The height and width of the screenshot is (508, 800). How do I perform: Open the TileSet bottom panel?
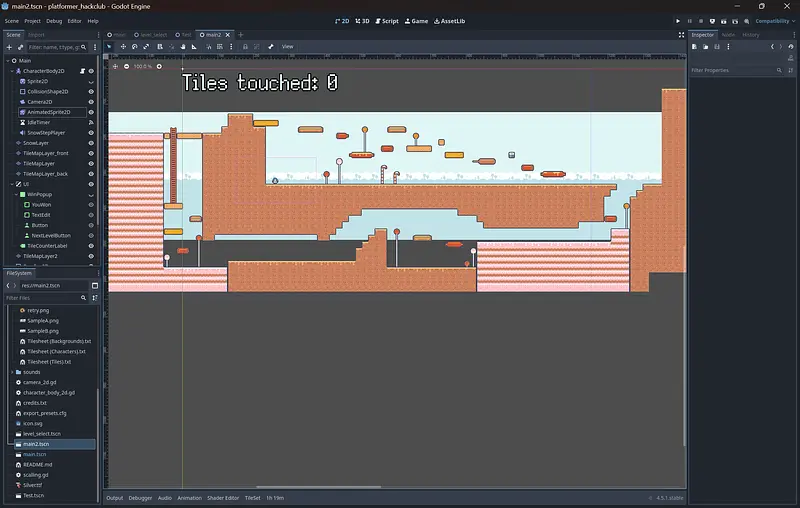[253, 497]
